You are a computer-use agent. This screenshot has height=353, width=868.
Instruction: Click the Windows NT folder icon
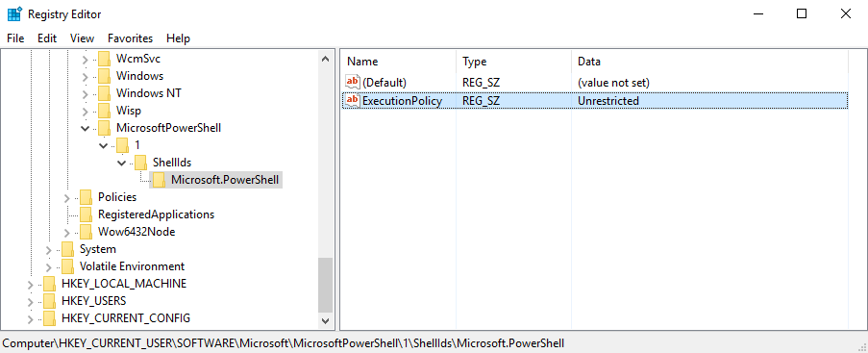click(104, 93)
